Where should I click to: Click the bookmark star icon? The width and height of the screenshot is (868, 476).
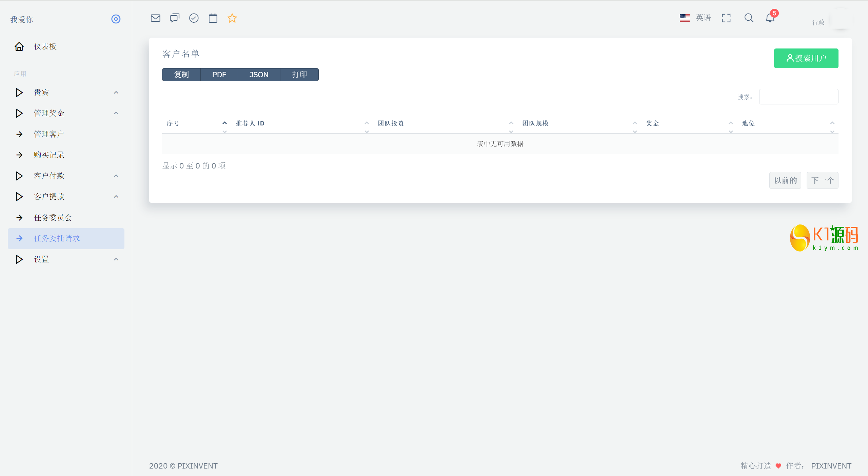click(x=232, y=18)
